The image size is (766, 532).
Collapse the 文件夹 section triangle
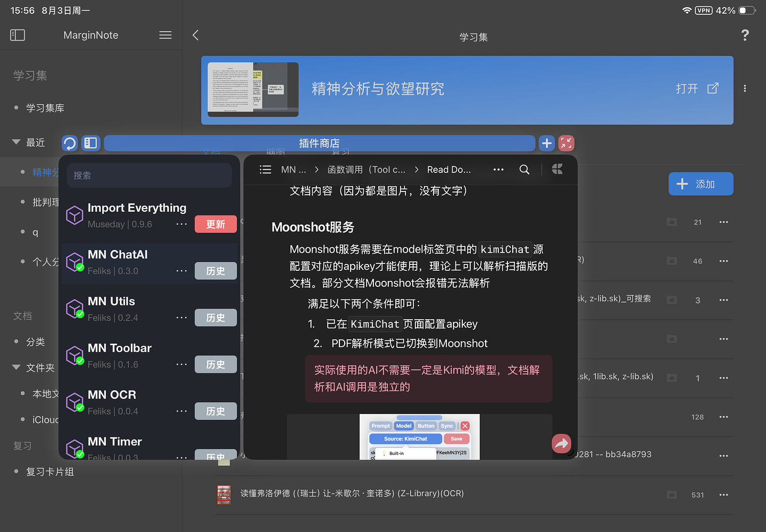point(16,368)
